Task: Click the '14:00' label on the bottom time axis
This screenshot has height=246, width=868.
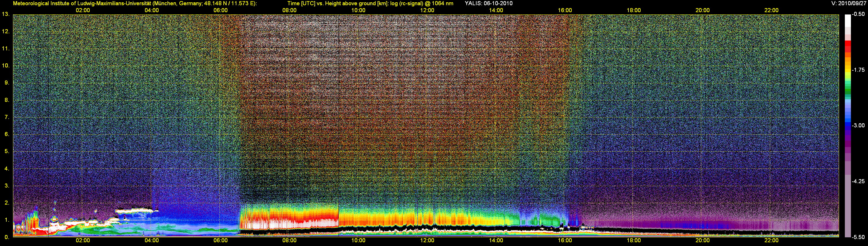Action: click(496, 240)
